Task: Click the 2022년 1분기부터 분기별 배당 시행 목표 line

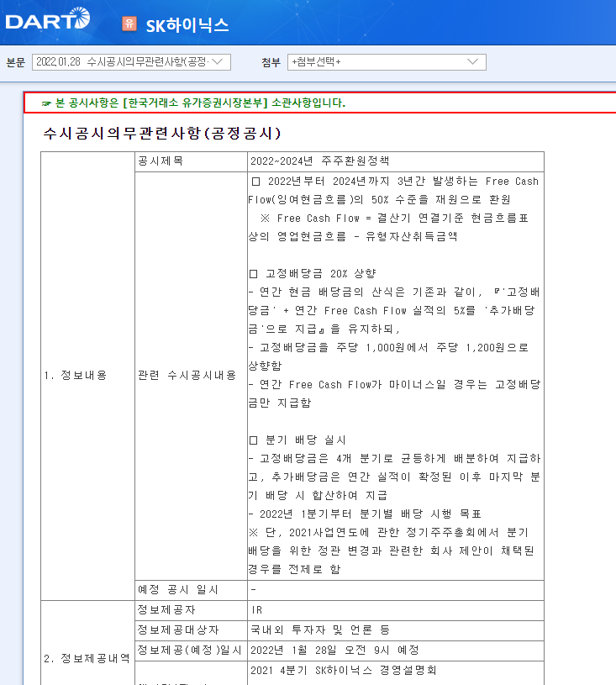Action: click(x=366, y=514)
